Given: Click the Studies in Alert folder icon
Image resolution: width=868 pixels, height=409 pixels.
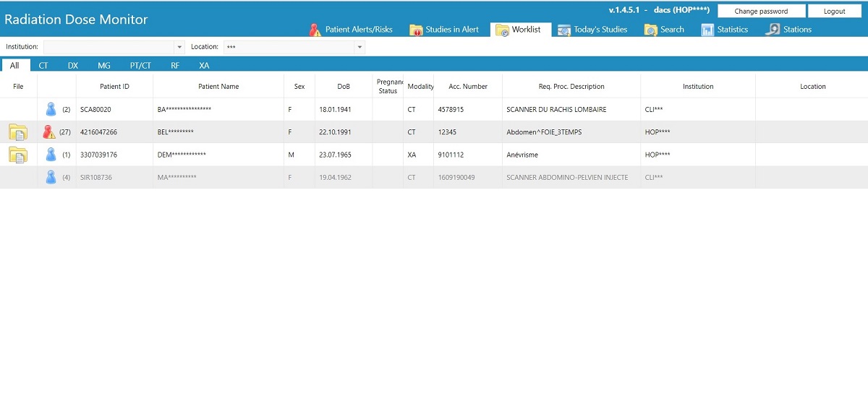Looking at the screenshot, I should 416,30.
